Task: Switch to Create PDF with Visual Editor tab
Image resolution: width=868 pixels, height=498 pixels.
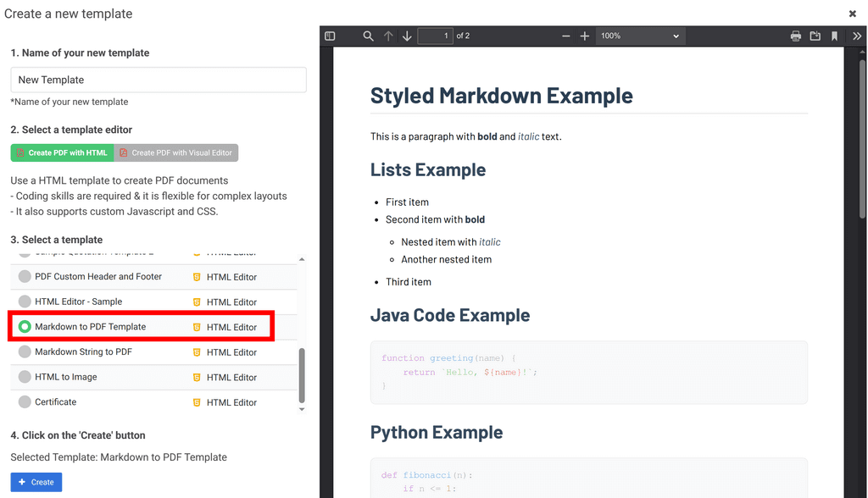Action: point(176,152)
